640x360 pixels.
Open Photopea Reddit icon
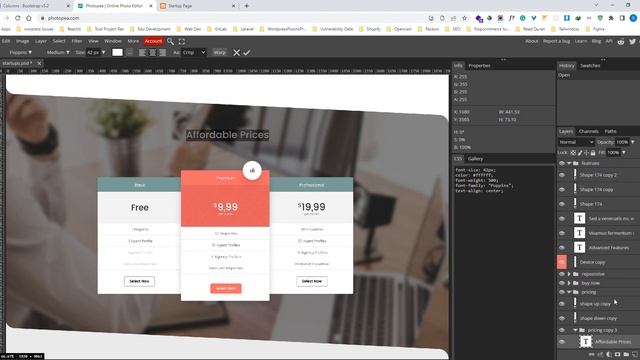pyautogui.click(x=621, y=41)
